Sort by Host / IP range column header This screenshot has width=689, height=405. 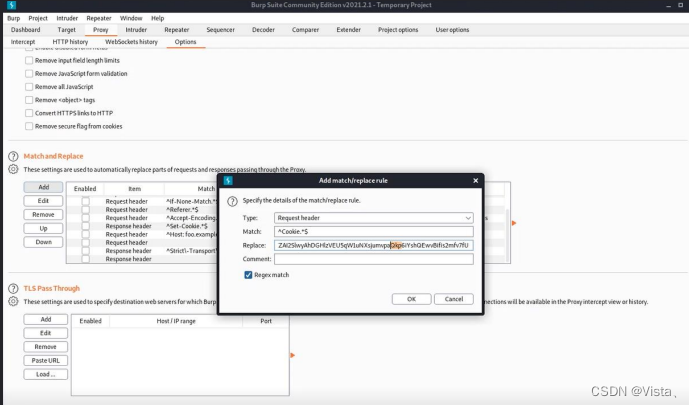pos(176,321)
